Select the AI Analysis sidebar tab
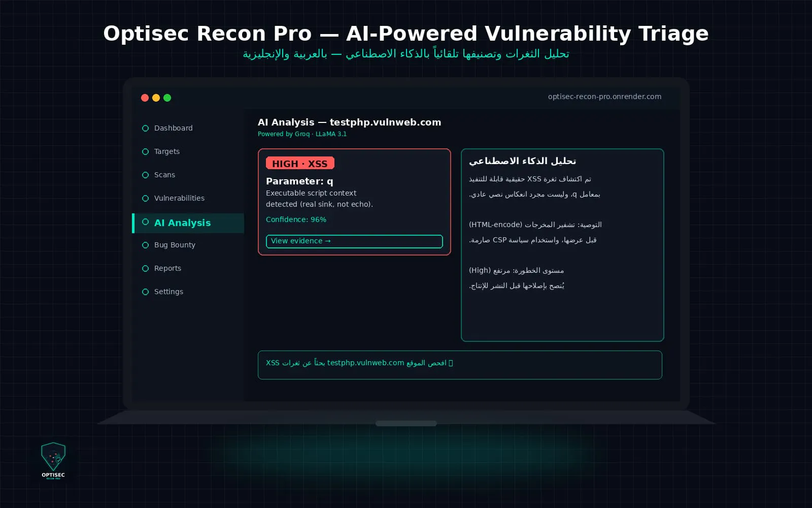 188,223
